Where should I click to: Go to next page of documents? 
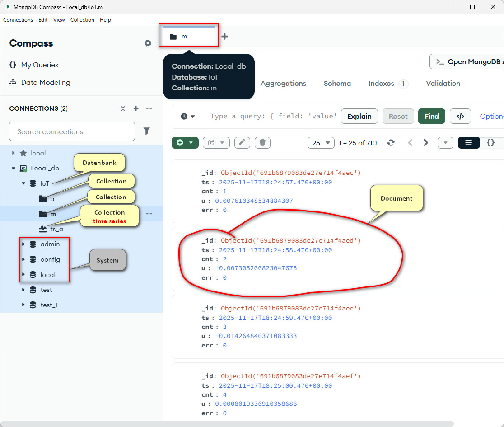point(425,143)
